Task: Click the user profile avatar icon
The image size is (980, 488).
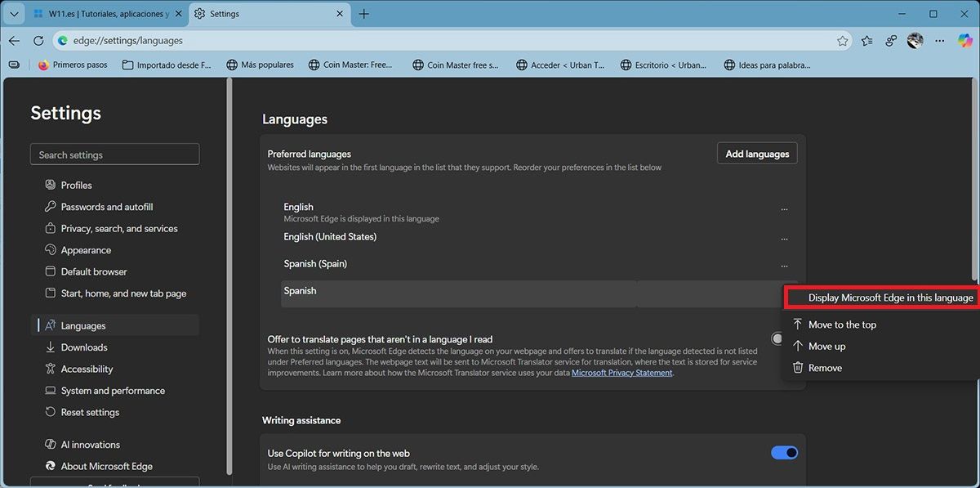Action: [915, 40]
